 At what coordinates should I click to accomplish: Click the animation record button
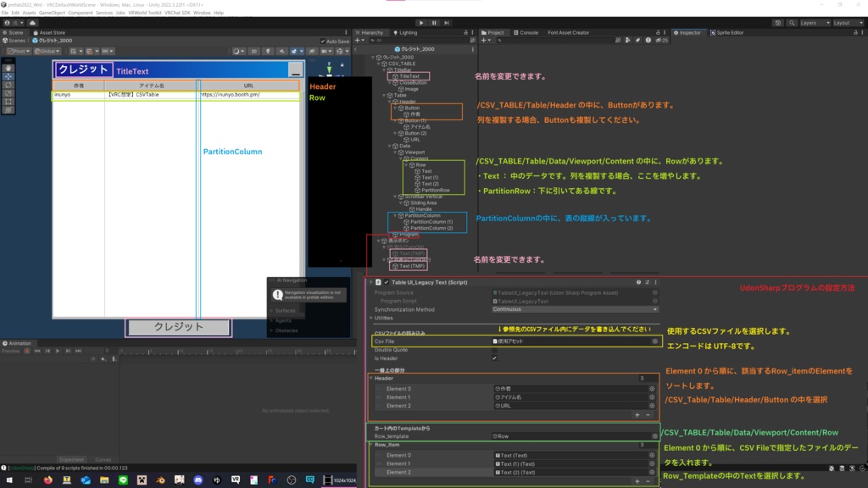[x=27, y=351]
